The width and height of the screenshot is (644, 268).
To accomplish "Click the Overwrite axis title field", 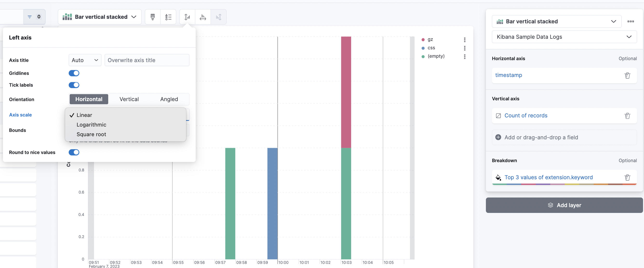I will 147,60.
